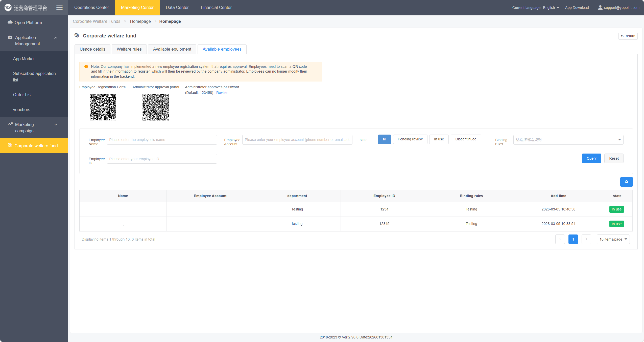Click Add time '2026-03-05 10:40:58'
Screen dimensions: 644x342
(x=558, y=209)
